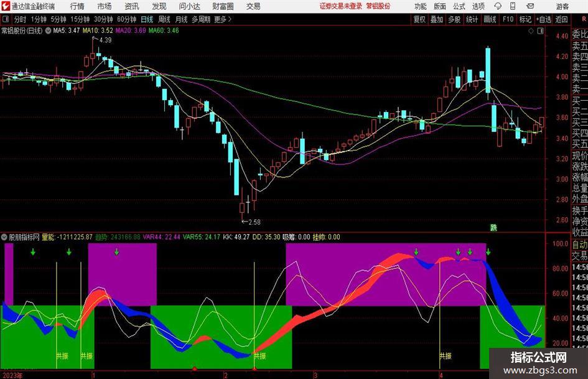Screen dimensions: 588x379
Task: Select the 日线 daily period tab
Action: coord(147,19)
